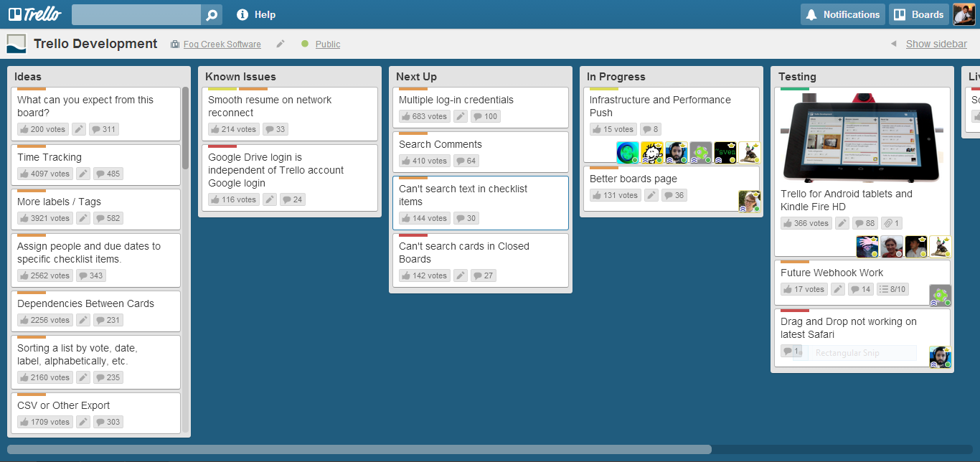Click the 343 comments badge
This screenshot has height=462, width=980.
pyautogui.click(x=91, y=275)
